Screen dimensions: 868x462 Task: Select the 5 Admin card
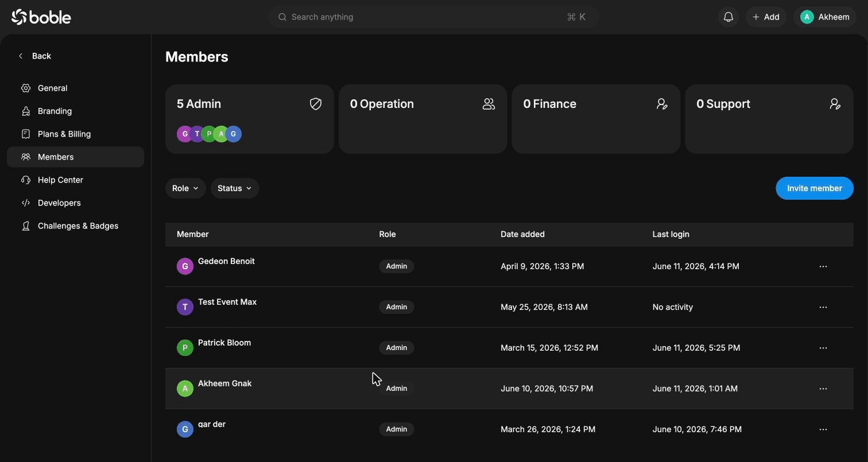pyautogui.click(x=250, y=119)
